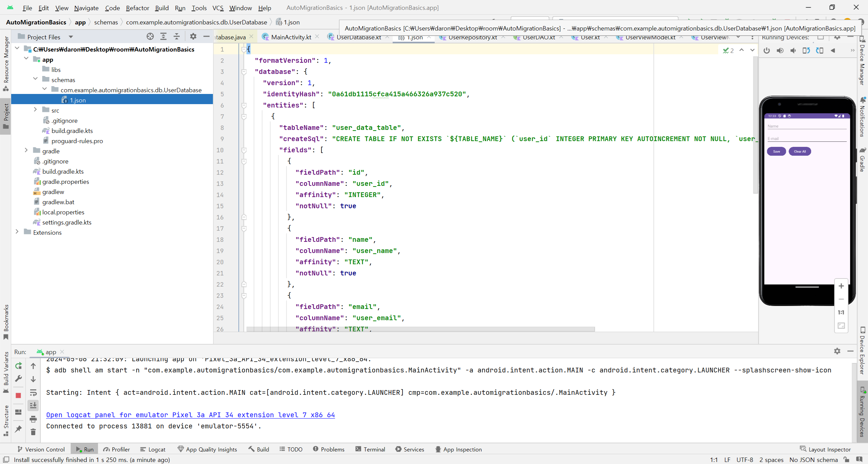This screenshot has height=464, width=868.
Task: Open Project panel gear options
Action: pyautogui.click(x=193, y=37)
